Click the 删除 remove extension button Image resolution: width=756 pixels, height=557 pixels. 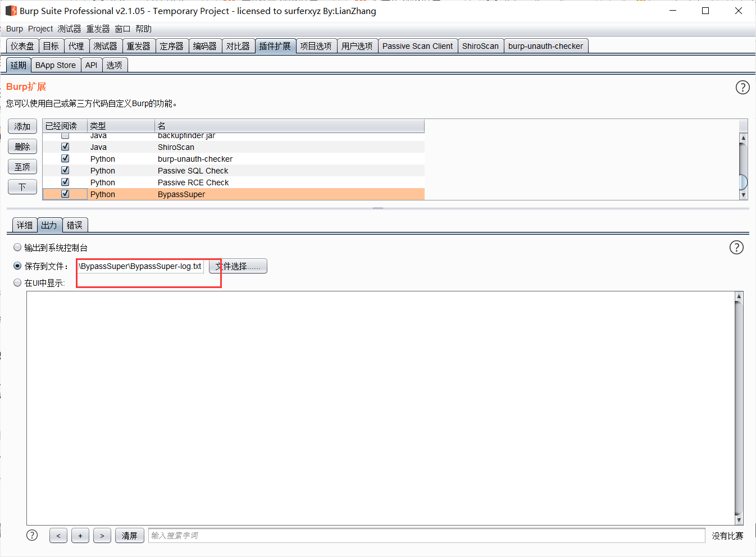pos(22,147)
